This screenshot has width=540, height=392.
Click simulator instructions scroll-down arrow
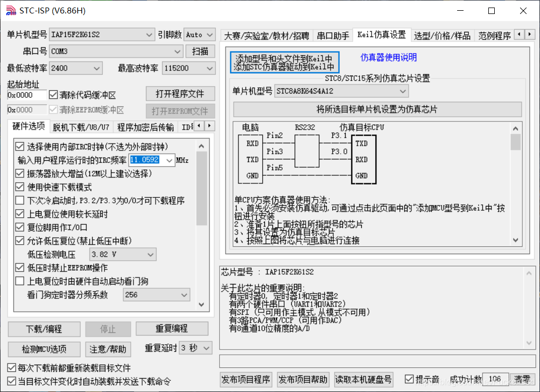coord(516,240)
